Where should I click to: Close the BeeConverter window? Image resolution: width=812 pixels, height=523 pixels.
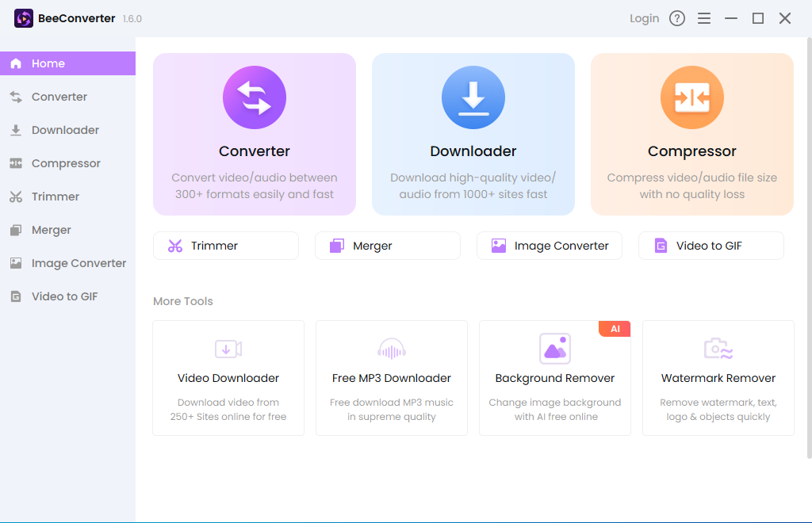click(x=785, y=19)
